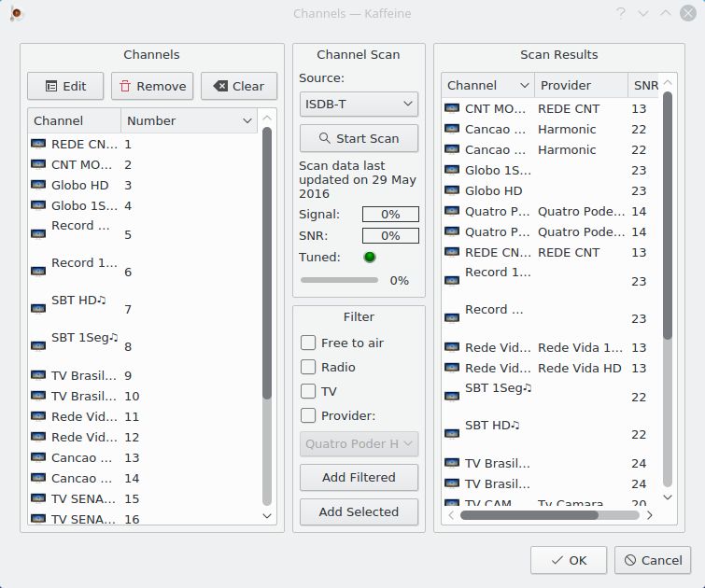Click the TV icon beside TV SENA... channel 15
The height and width of the screenshot is (588, 705).
(38, 498)
